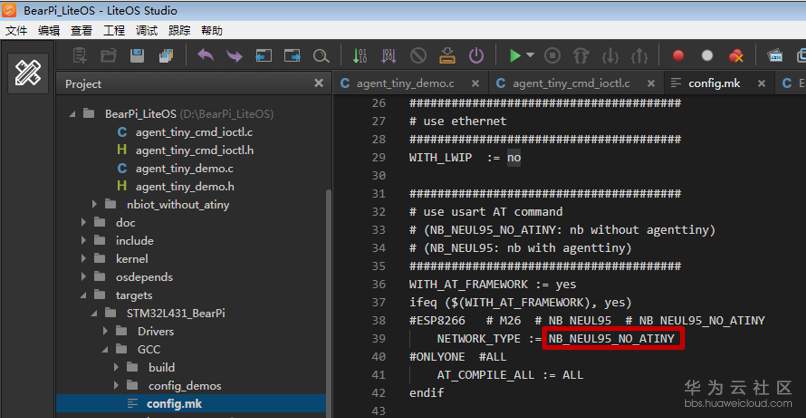Click the stop build circle-slash icon
Screen dimensions: 806x418
[x=418, y=56]
